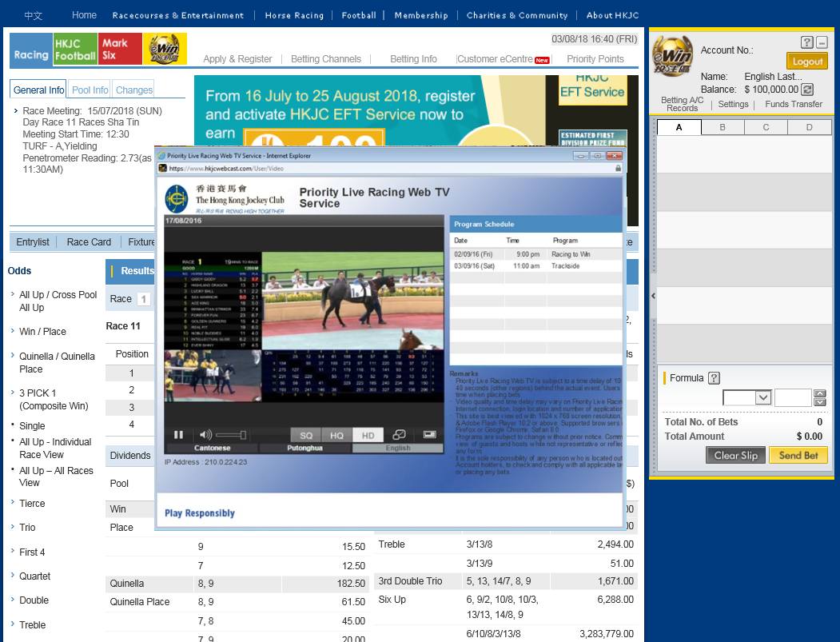Open help icon next to Formula

click(714, 378)
